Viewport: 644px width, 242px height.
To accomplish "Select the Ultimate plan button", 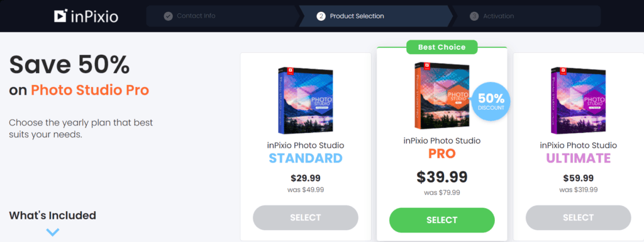I will pyautogui.click(x=579, y=217).
